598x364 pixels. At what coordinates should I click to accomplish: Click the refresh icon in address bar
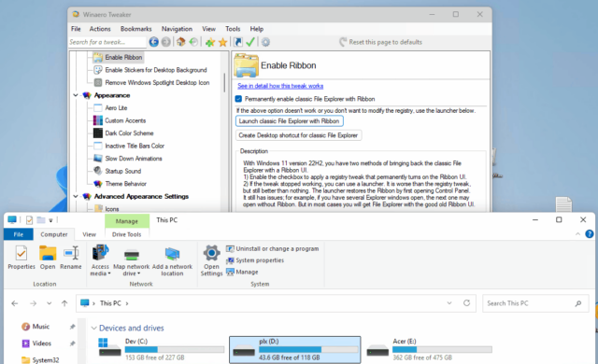tap(467, 303)
